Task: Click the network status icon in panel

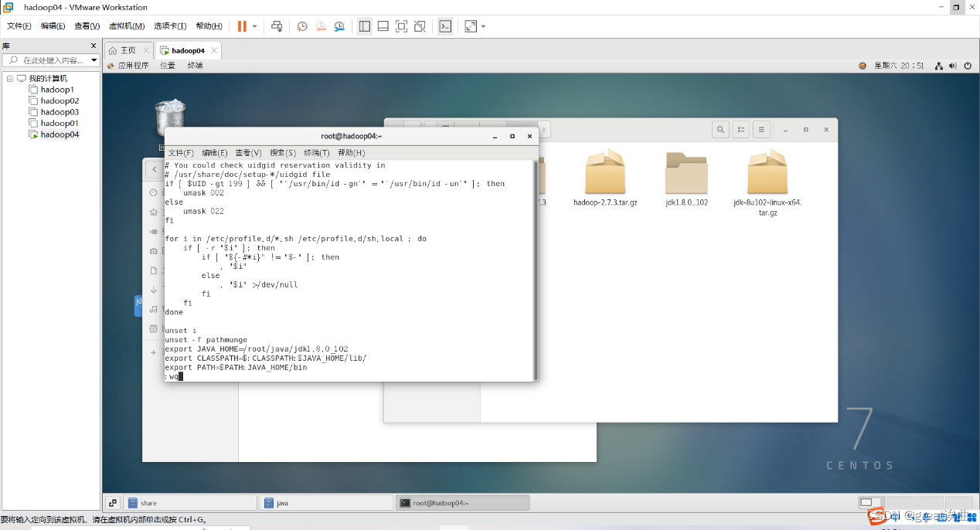Action: pos(939,66)
